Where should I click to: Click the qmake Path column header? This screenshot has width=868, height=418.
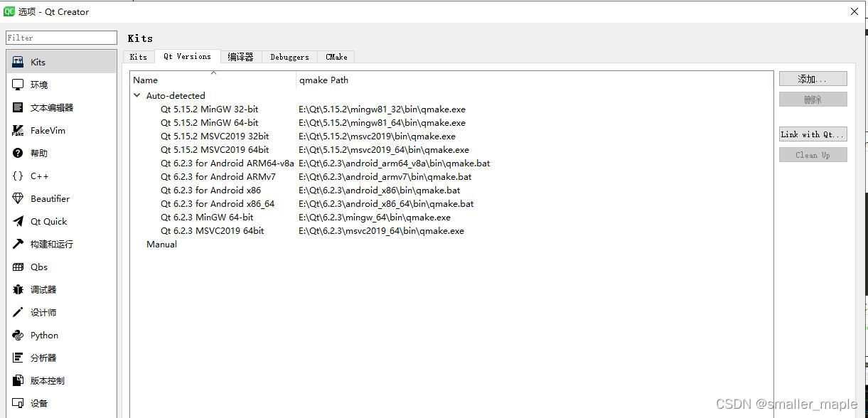pos(535,80)
